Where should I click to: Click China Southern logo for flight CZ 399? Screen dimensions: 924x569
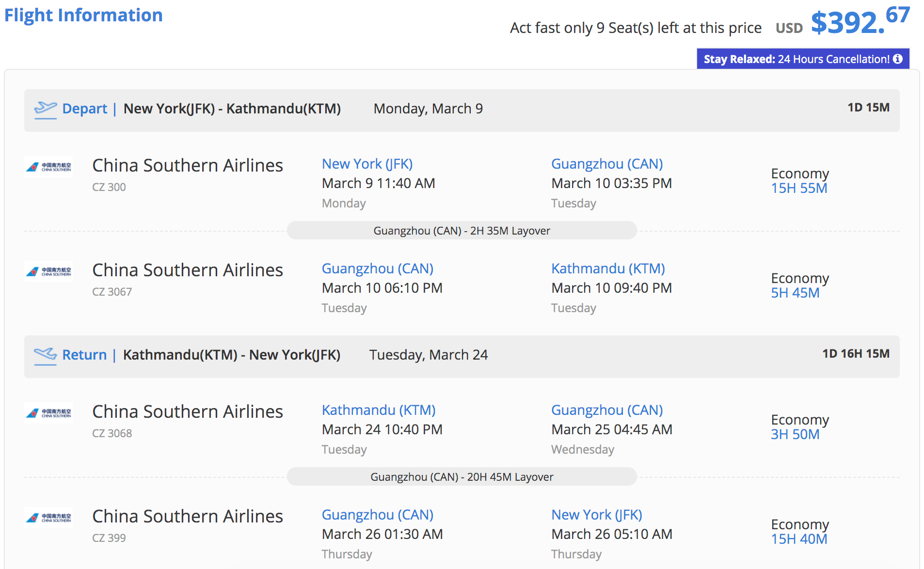(48, 518)
